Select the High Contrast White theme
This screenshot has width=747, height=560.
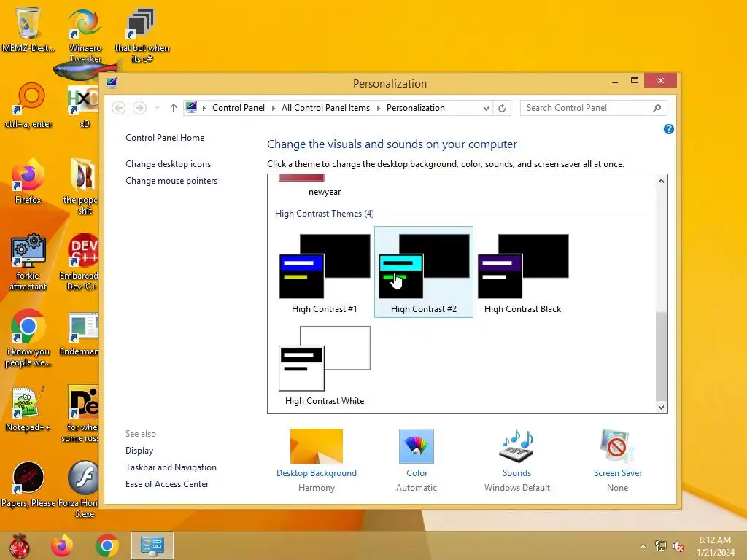click(x=325, y=365)
